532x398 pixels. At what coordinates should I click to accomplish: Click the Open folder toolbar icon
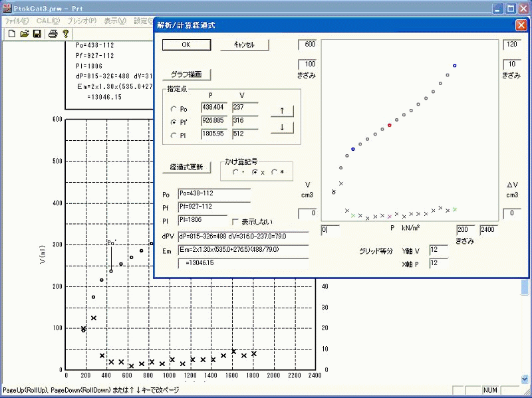24,33
